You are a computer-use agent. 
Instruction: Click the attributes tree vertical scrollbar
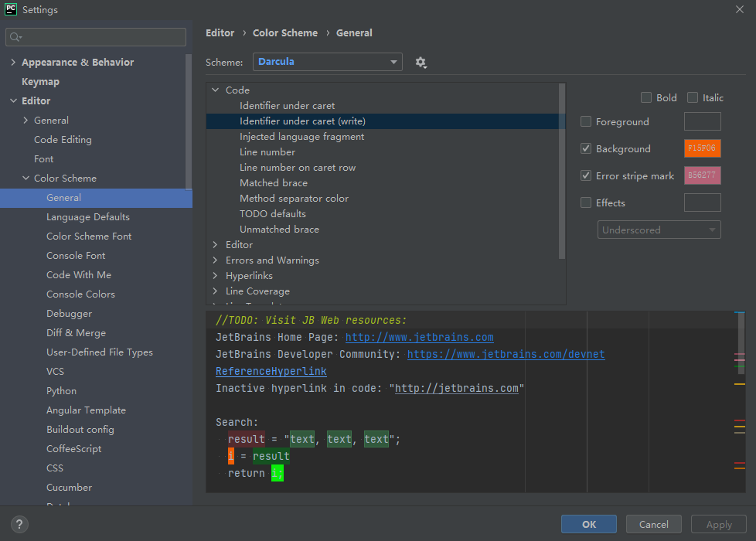[562, 171]
